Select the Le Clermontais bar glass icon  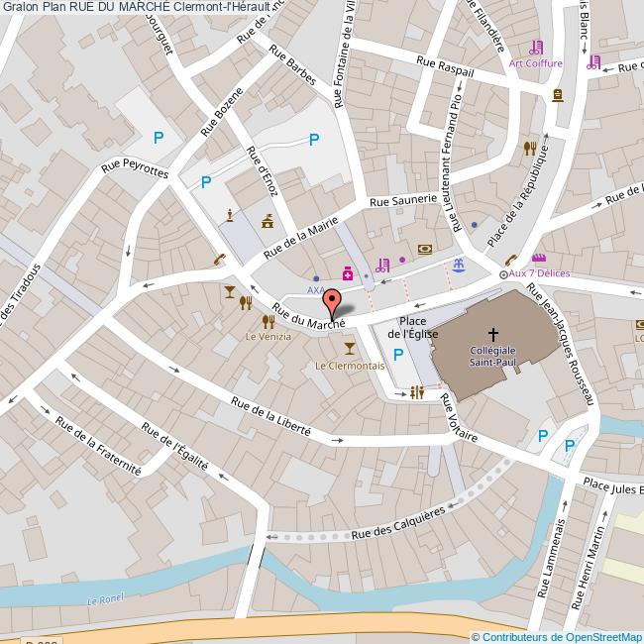click(x=349, y=348)
